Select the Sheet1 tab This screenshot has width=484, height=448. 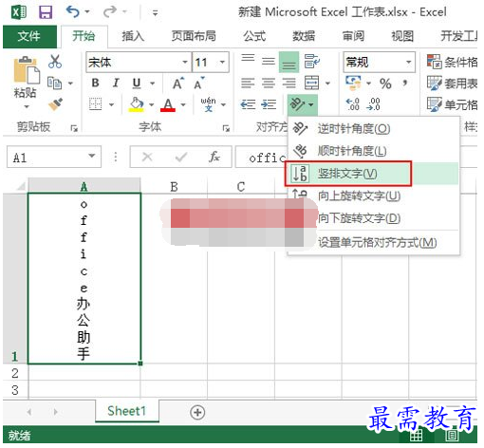[127, 411]
